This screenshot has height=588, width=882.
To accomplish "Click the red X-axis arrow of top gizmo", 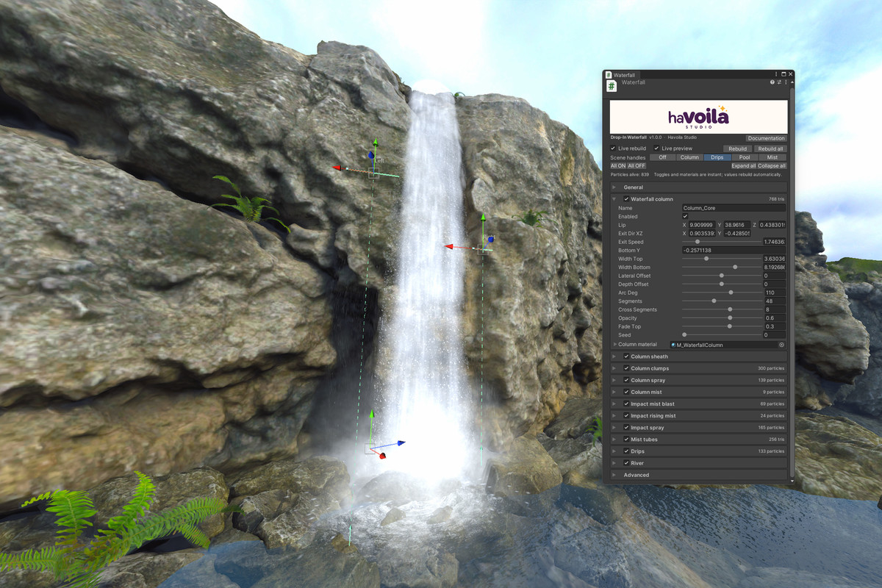I will (337, 168).
